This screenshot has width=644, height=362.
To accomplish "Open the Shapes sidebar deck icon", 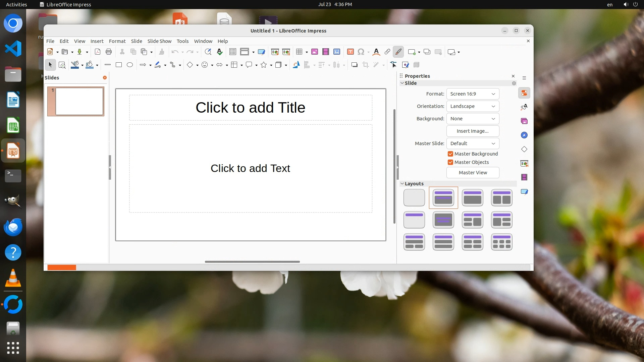I will pos(524,149).
